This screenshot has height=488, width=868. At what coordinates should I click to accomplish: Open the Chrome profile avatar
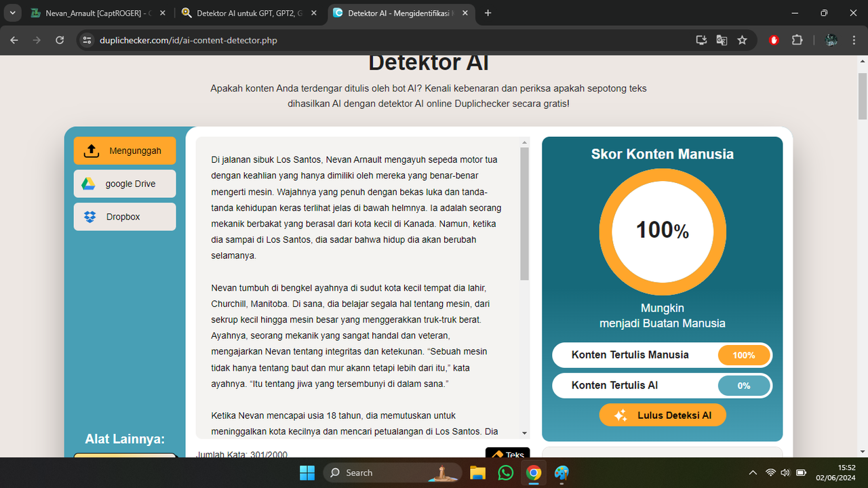(x=831, y=40)
